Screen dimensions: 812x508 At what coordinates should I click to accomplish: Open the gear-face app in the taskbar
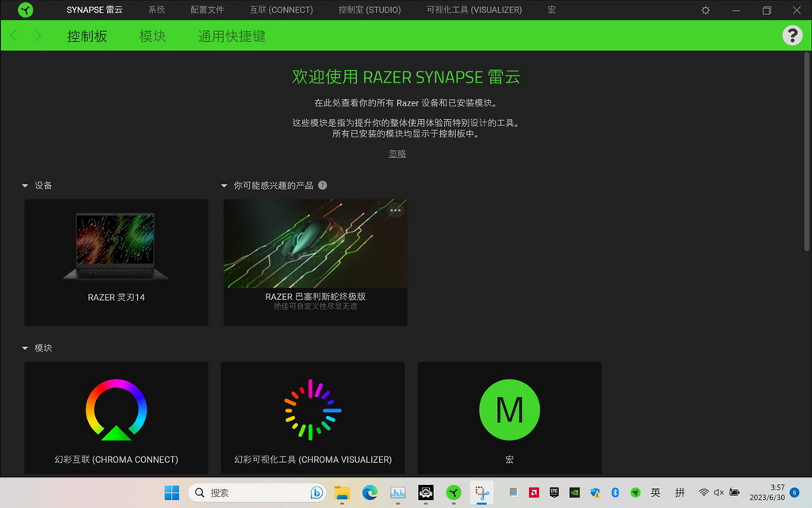click(426, 492)
